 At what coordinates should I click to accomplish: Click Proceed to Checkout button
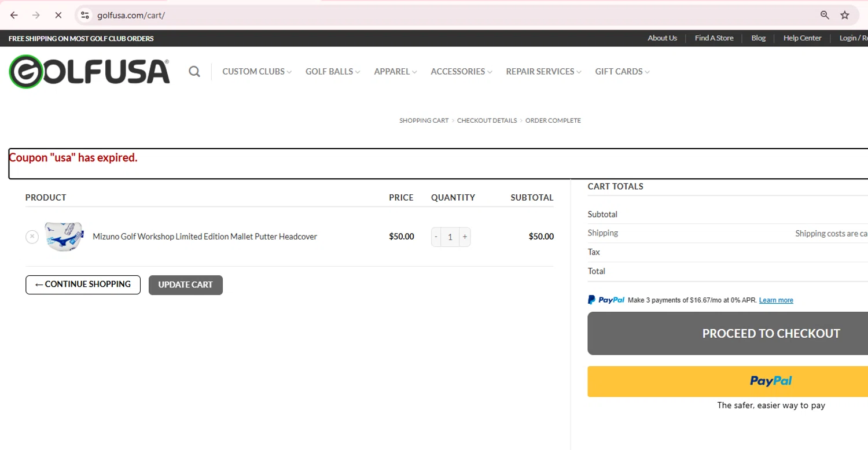(727, 333)
